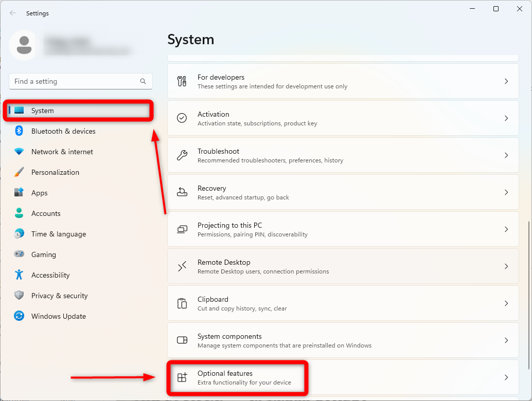Click the Privacy & security shield icon

point(19,295)
